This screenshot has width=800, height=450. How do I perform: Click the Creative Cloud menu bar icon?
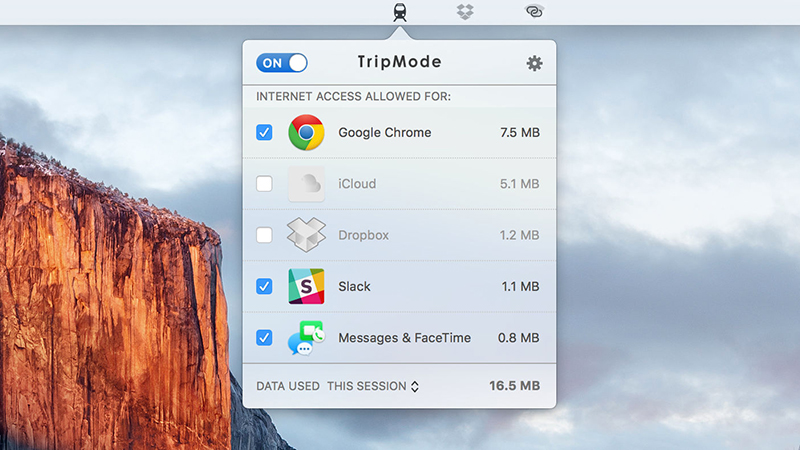(534, 11)
